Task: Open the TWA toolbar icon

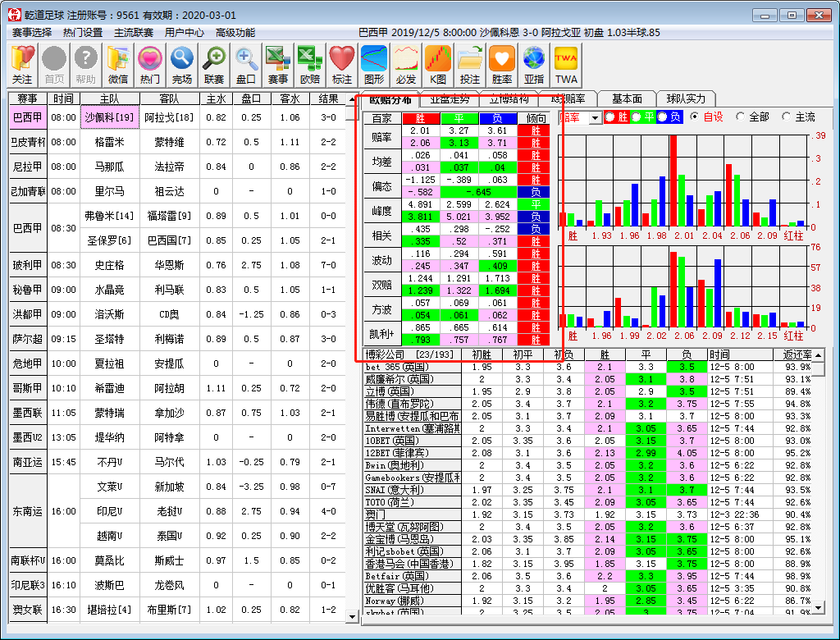Action: (x=566, y=65)
